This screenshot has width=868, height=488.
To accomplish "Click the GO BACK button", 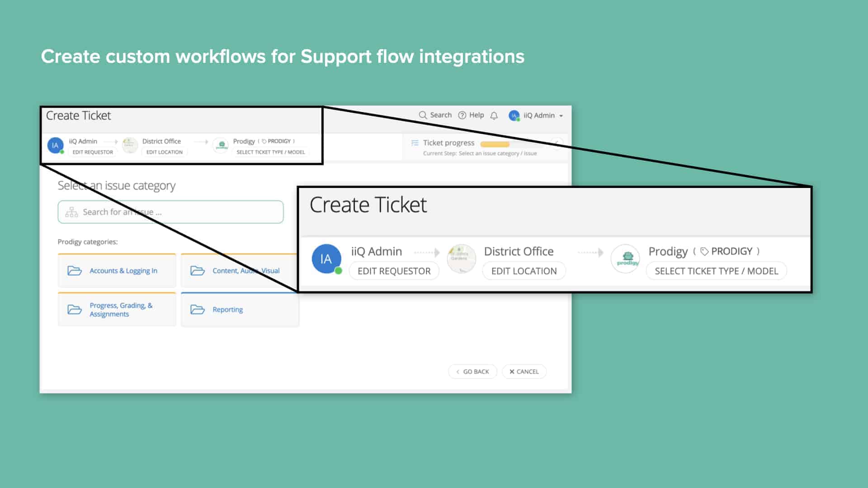I will (472, 371).
